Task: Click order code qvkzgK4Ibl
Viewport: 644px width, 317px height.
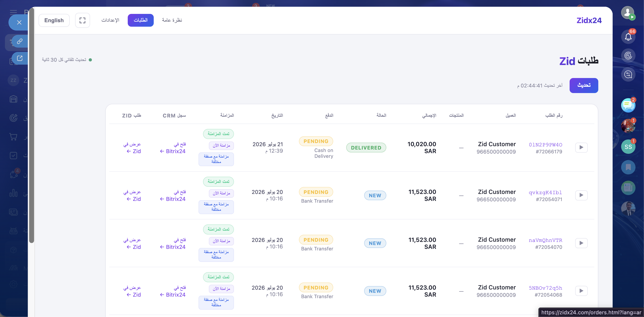Action: (545, 192)
